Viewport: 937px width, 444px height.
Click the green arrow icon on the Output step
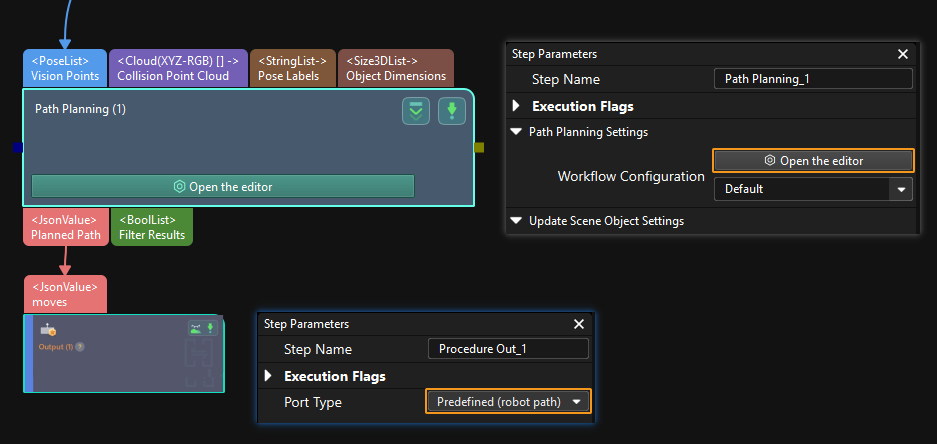[x=209, y=328]
